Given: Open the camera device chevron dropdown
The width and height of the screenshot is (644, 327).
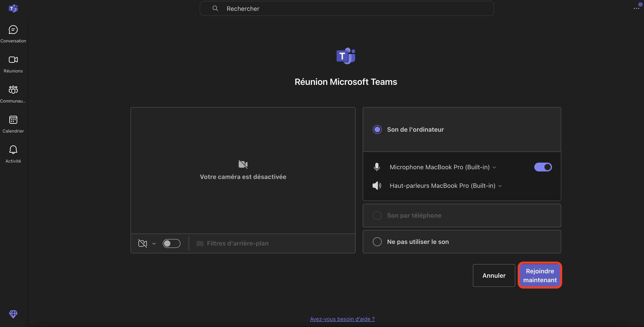Looking at the screenshot, I should [x=154, y=243].
